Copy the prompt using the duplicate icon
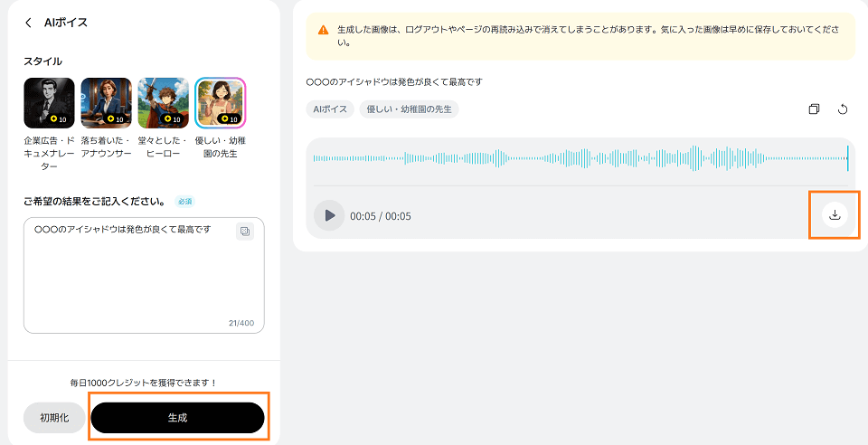Screen dimensions: 868x445 pos(814,109)
